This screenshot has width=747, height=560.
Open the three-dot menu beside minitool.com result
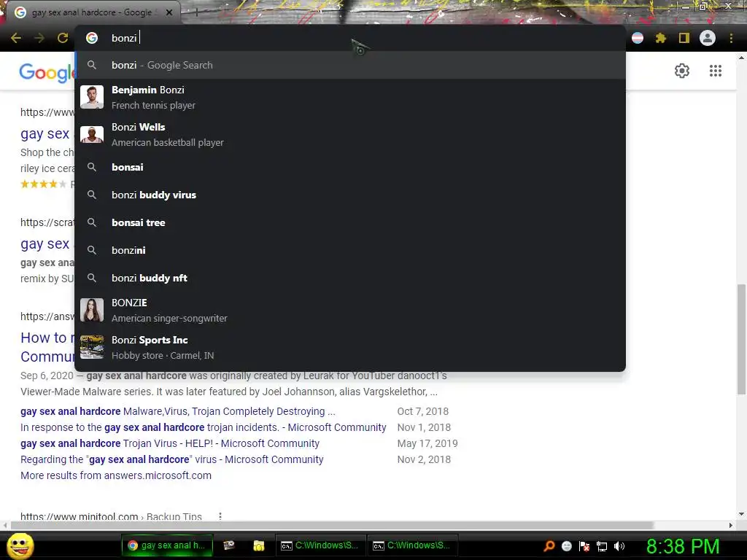point(220,516)
